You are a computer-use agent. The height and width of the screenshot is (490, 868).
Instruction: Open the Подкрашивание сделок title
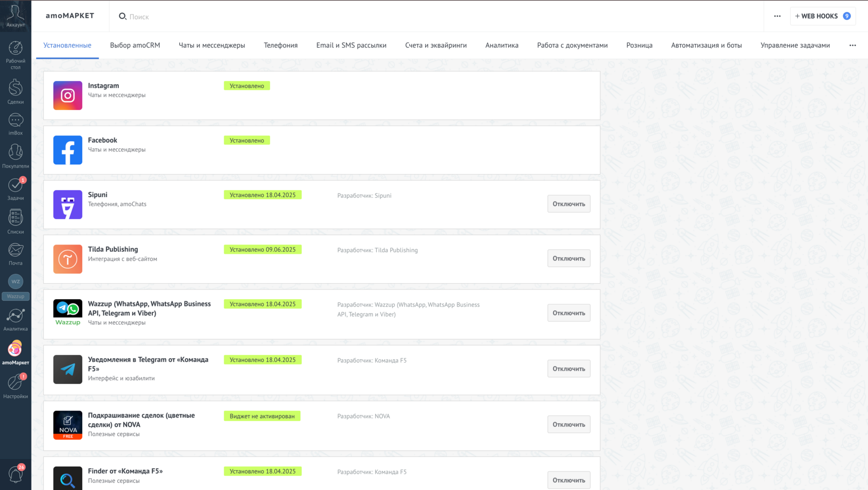tap(141, 420)
